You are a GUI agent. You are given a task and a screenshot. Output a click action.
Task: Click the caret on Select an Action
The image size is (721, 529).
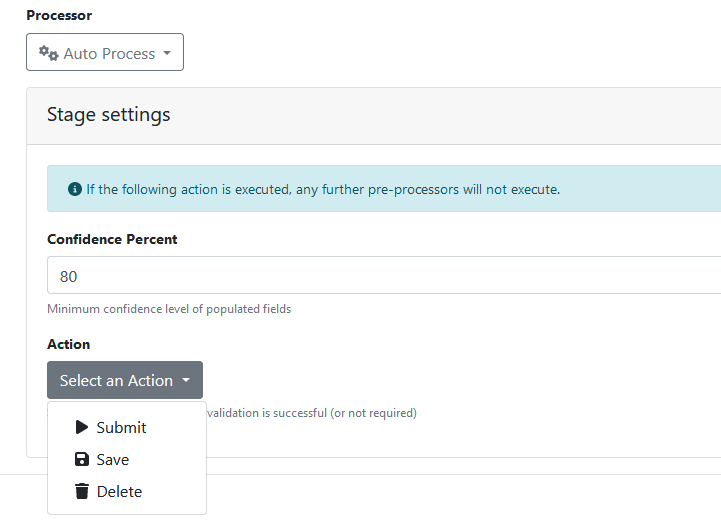pyautogui.click(x=186, y=381)
